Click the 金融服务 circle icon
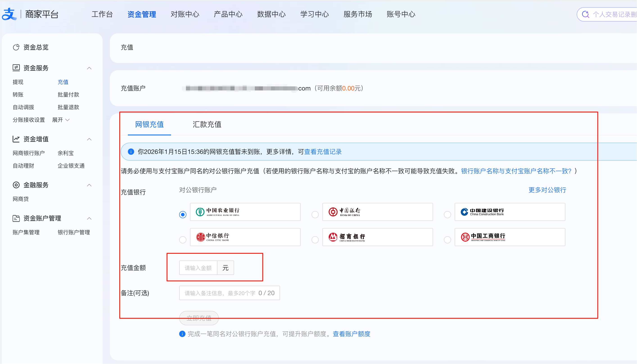The image size is (637, 364). coord(16,185)
